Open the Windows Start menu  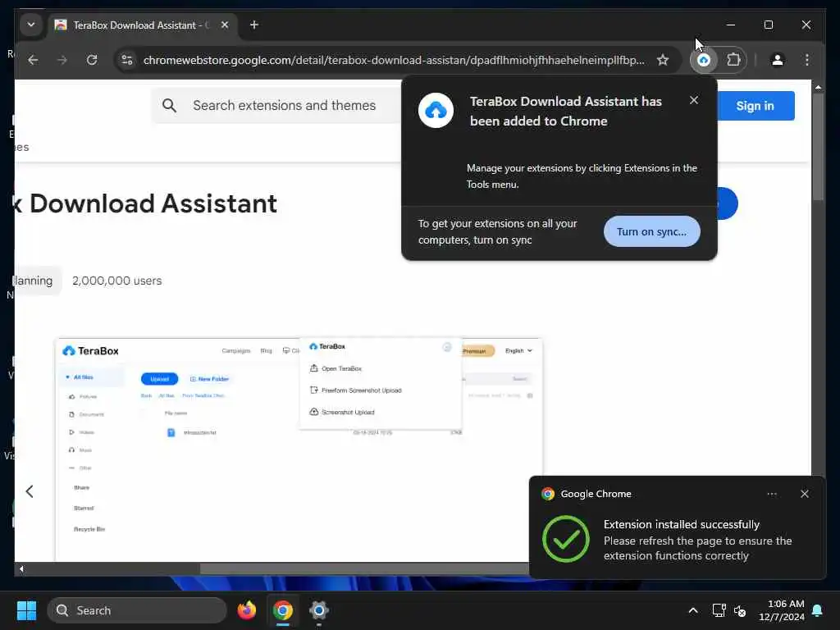26,610
